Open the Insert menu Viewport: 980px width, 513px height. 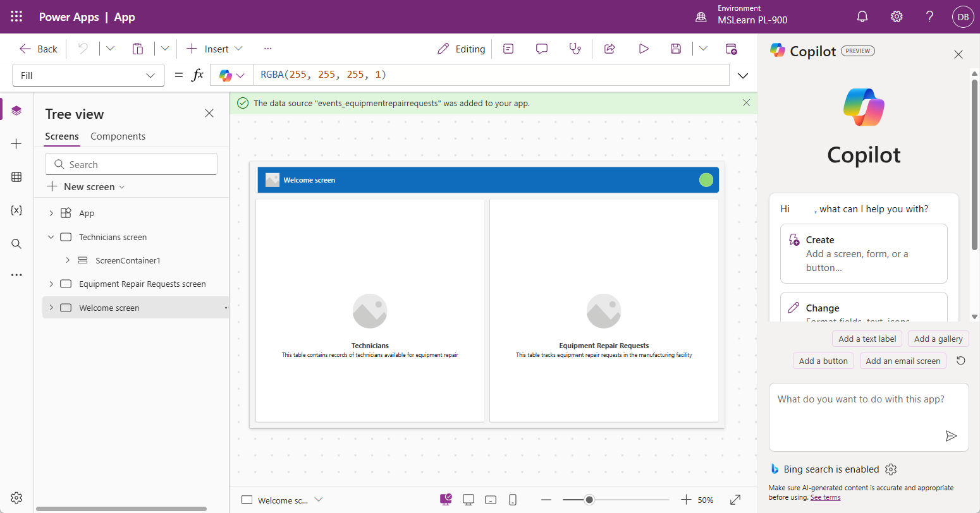point(215,49)
